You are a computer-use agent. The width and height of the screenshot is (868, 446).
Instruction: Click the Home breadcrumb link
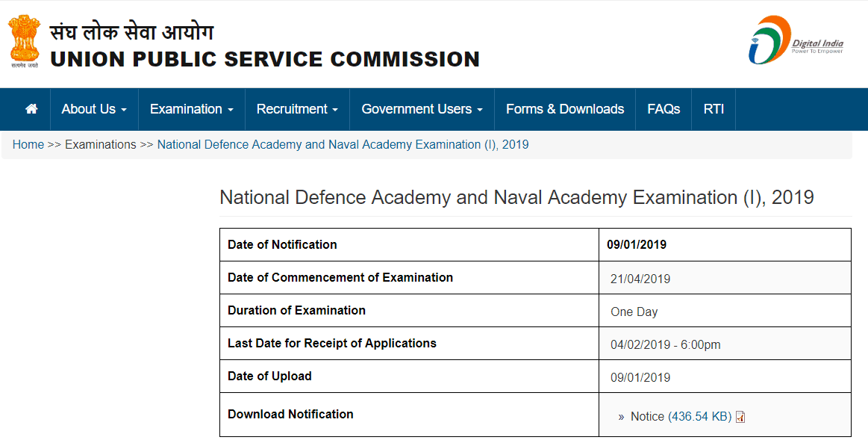pos(28,145)
